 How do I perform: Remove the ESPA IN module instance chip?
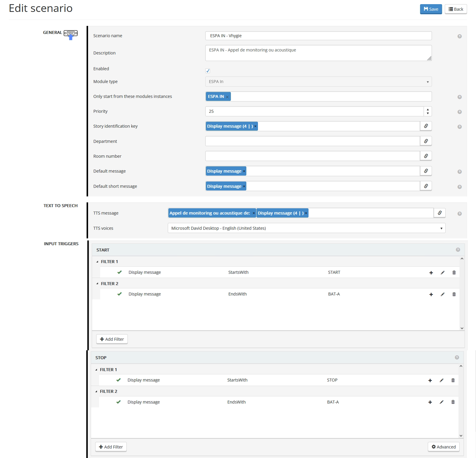[227, 96]
